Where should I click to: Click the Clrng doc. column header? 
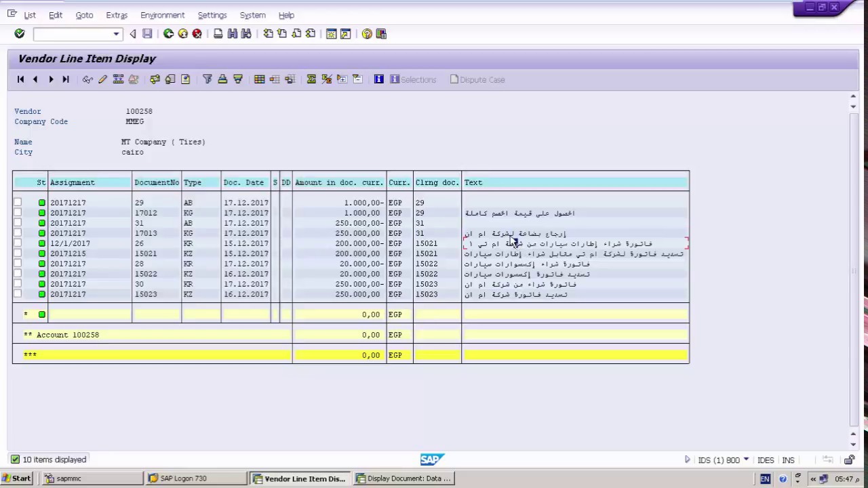(437, 182)
